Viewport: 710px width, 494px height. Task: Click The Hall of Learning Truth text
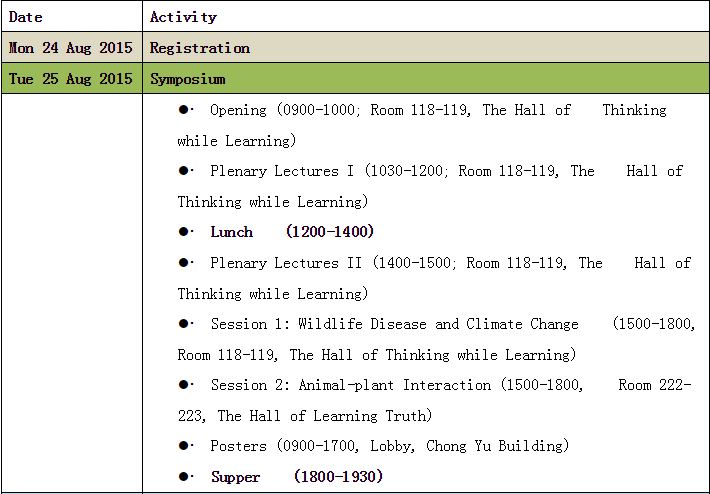coord(324,416)
